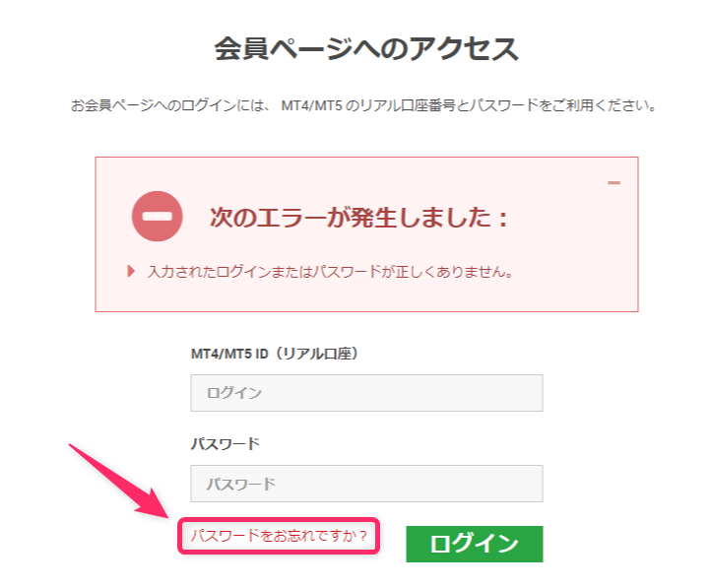Focus the パスワード input field
This screenshot has width=711, height=588.
pos(366,484)
